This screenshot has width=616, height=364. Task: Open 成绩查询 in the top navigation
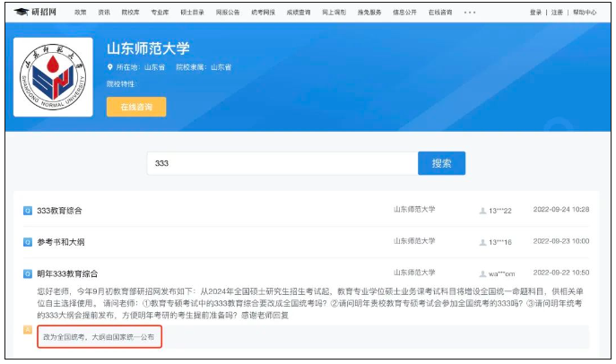298,12
